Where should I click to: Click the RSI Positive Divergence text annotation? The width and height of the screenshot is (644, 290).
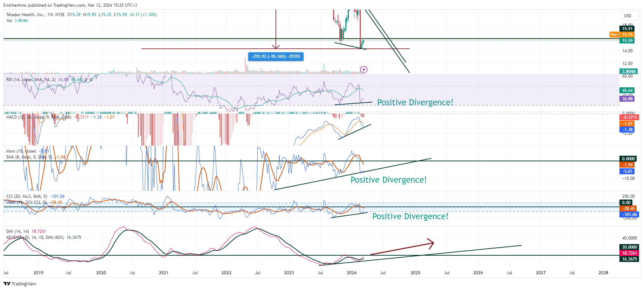click(415, 102)
